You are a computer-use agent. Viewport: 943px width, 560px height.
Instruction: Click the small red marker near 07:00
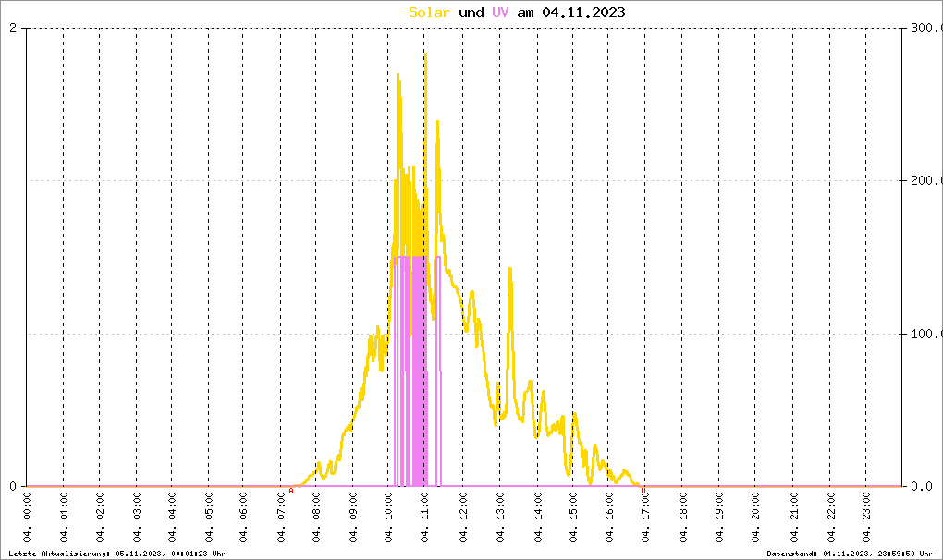tap(291, 491)
